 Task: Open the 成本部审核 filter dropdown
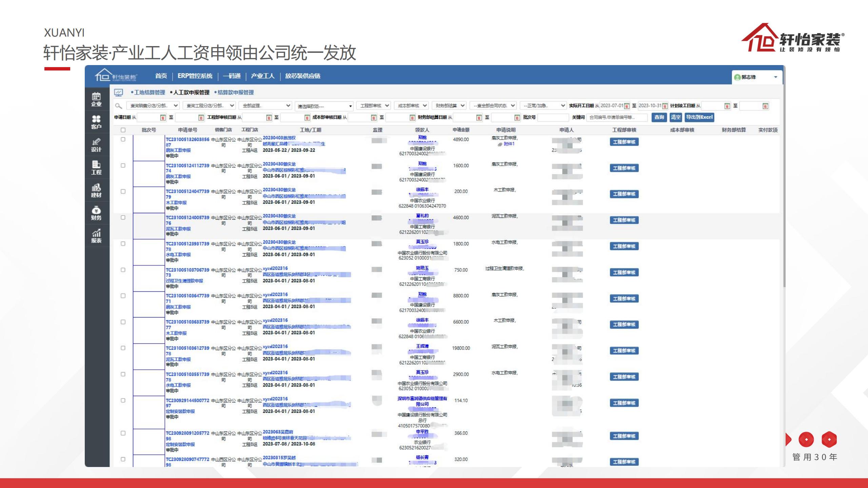[411, 106]
